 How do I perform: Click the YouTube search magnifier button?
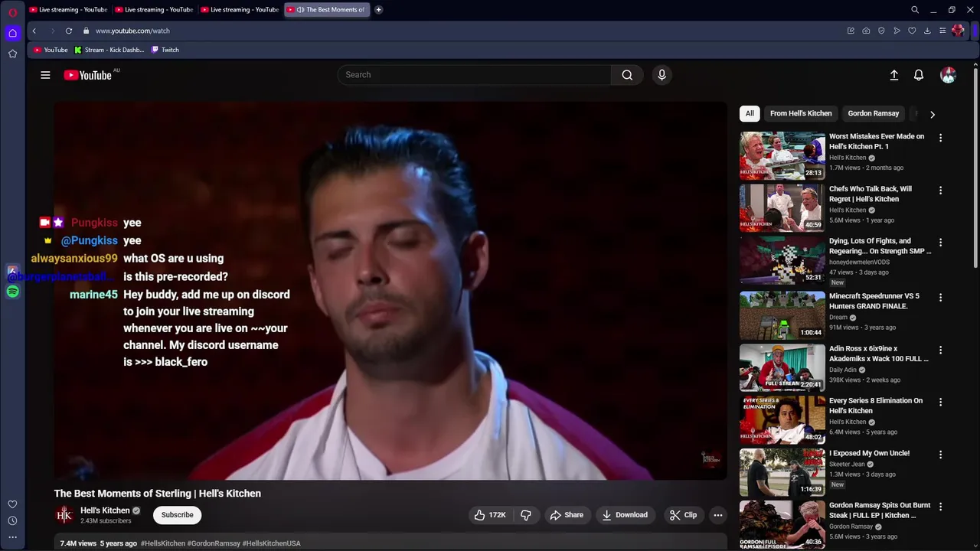[627, 75]
